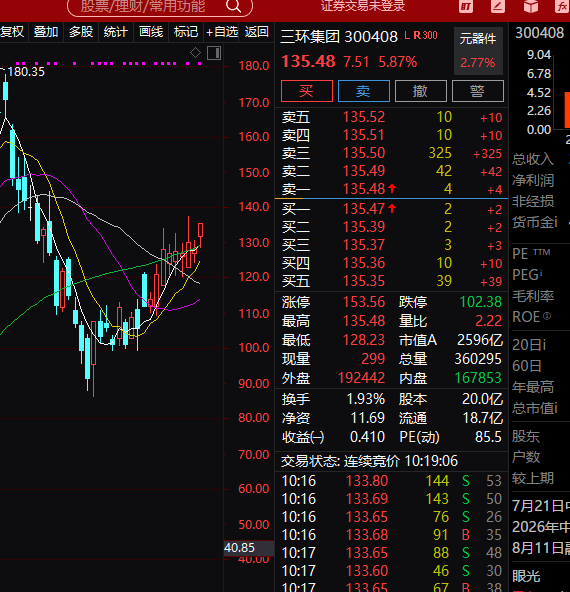Image resolution: width=570 pixels, height=592 pixels.
Task: Open the 元器件 sector box
Action: (x=478, y=51)
